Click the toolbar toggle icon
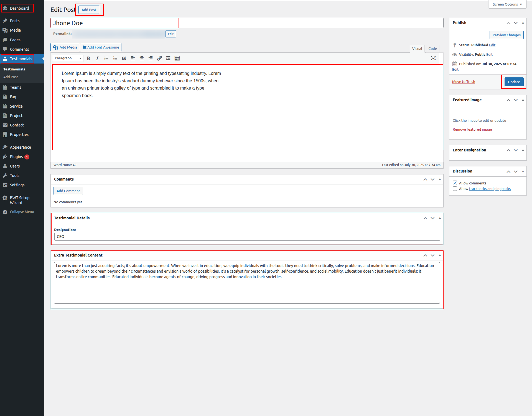 click(x=177, y=58)
